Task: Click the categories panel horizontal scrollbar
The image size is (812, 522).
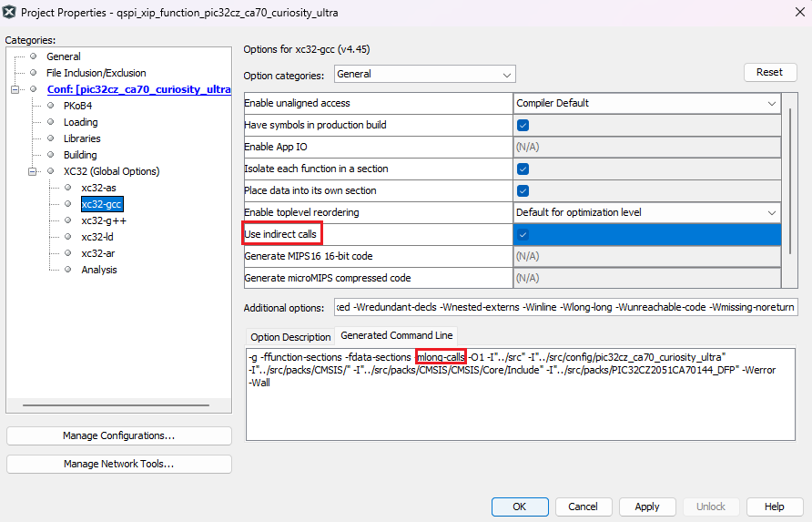Action: (116, 404)
